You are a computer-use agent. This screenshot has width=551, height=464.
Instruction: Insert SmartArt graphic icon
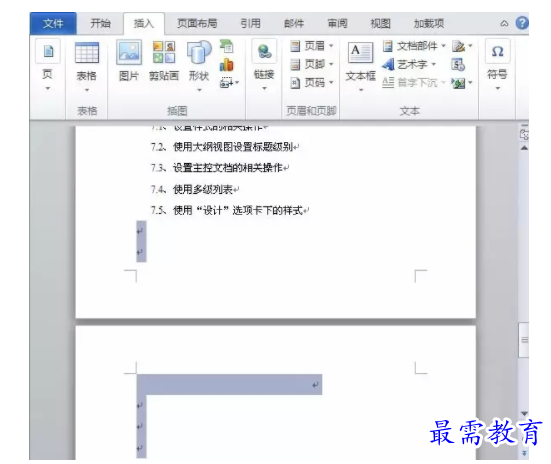[227, 46]
